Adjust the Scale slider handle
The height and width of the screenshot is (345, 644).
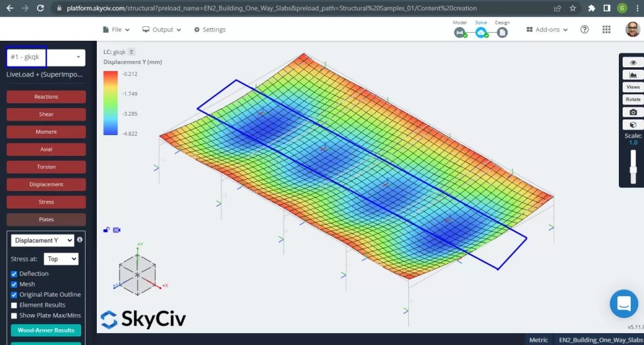[x=633, y=170]
